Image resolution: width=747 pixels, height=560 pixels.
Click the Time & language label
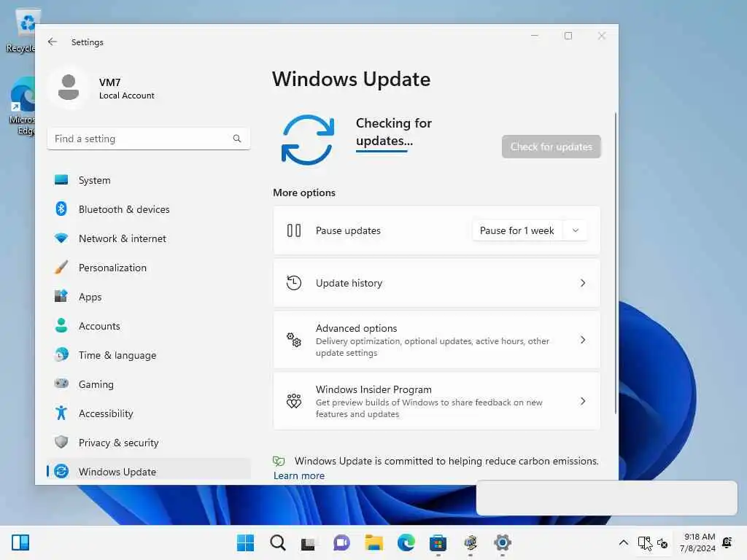pos(117,355)
